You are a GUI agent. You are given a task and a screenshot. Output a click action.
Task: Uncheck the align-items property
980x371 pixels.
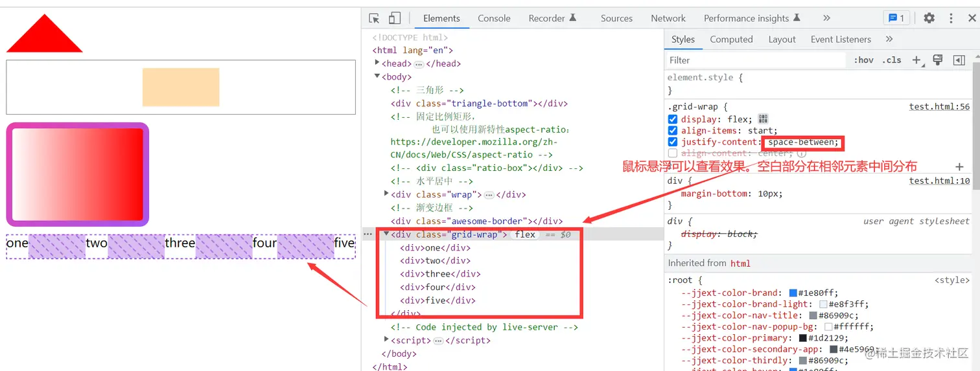click(x=673, y=131)
